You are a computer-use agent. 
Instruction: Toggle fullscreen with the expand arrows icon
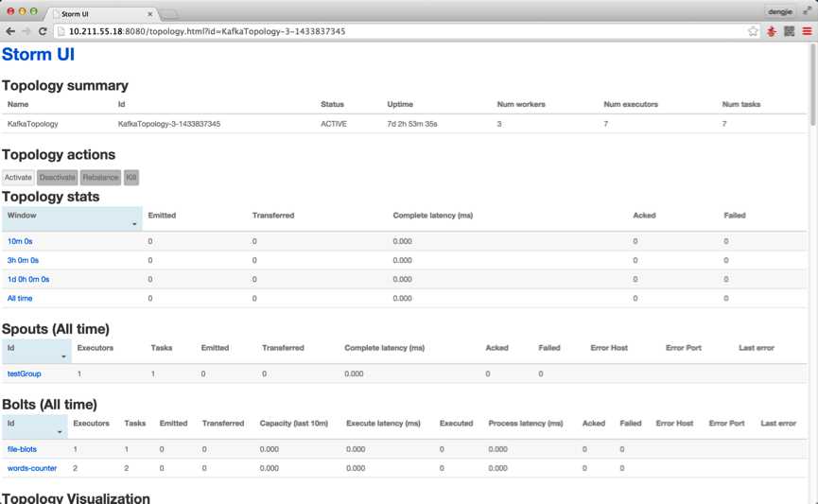tap(807, 11)
